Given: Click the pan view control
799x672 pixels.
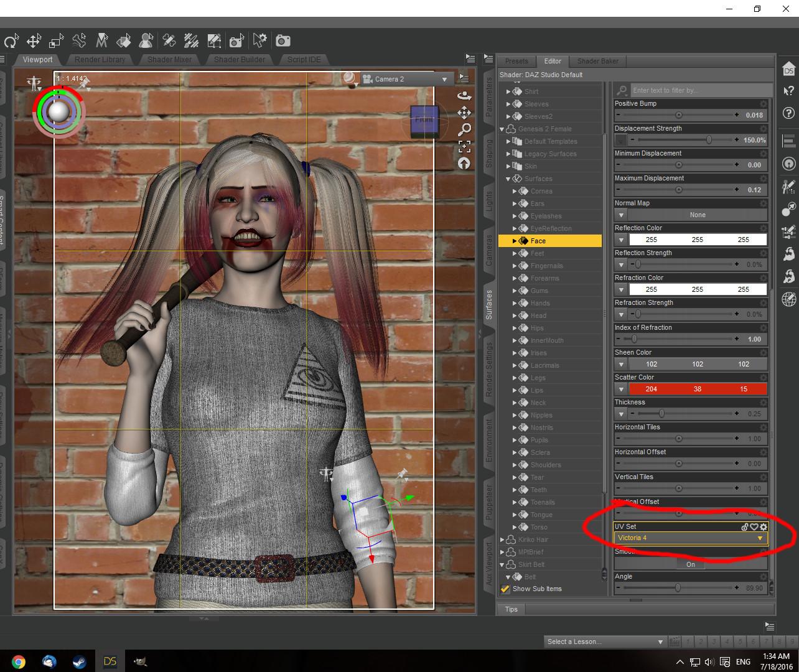Looking at the screenshot, I should click(464, 113).
